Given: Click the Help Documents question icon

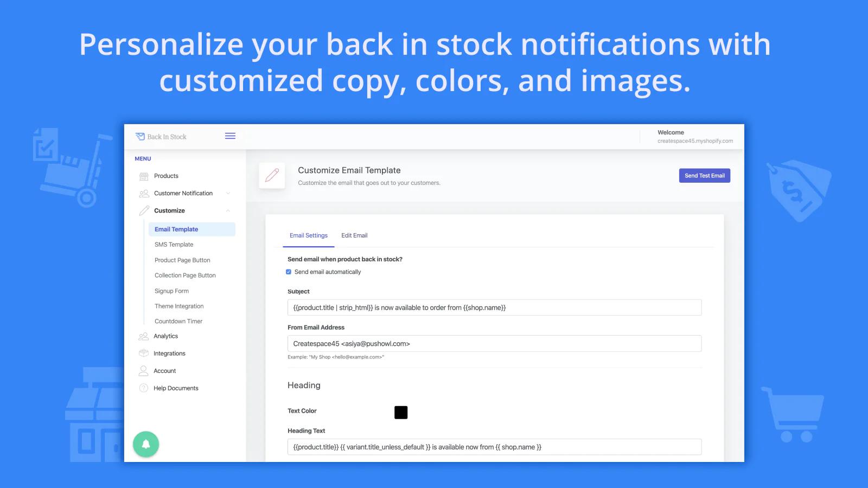Looking at the screenshot, I should 144,388.
